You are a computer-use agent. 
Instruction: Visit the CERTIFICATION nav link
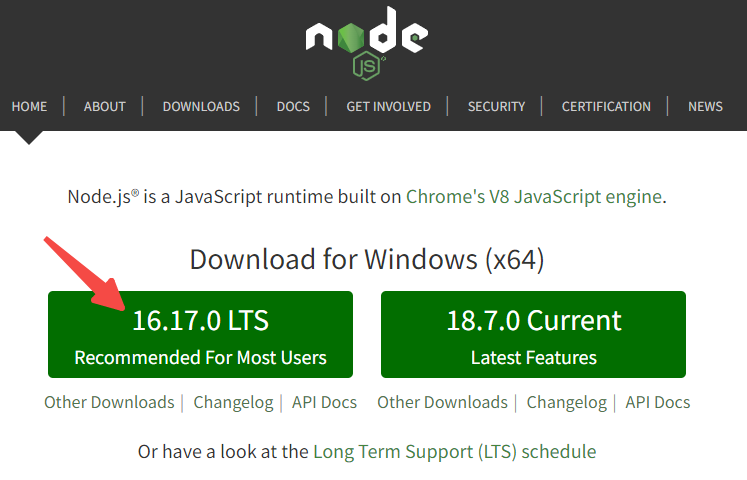(x=606, y=106)
